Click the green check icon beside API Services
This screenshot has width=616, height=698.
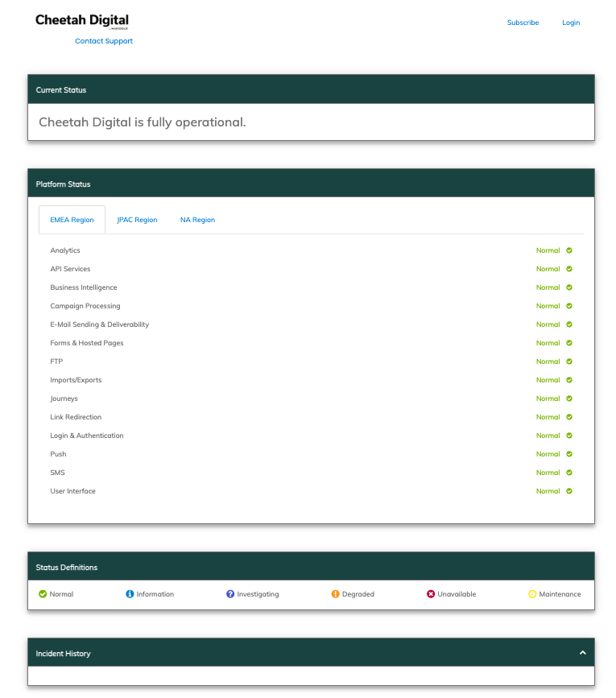coord(569,269)
